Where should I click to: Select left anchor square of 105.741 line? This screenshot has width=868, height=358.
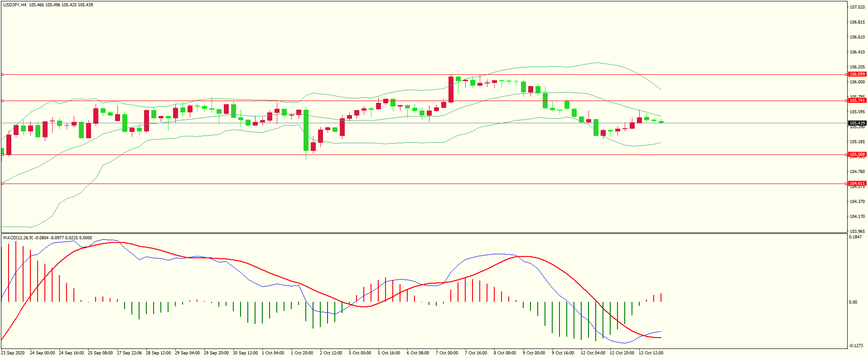pos(3,101)
